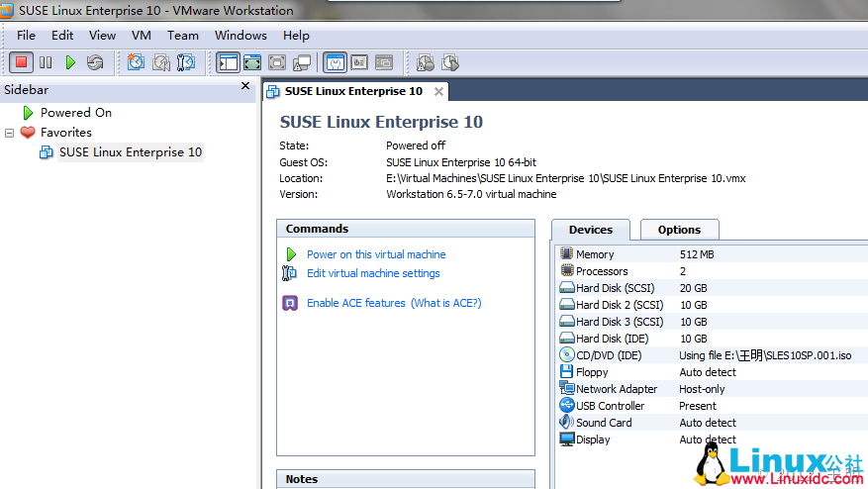Image resolution: width=868 pixels, height=489 pixels.
Task: Click the USB Controller device icon
Action: pyautogui.click(x=567, y=405)
